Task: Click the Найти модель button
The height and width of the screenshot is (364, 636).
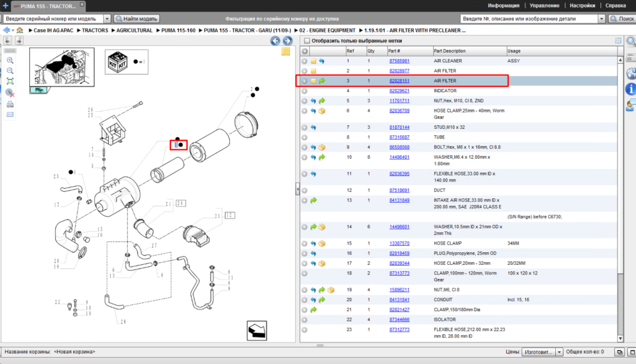Action: pyautogui.click(x=137, y=18)
